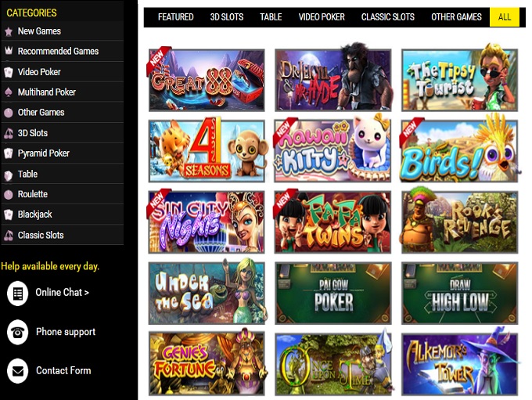Select the yellow ALL tab
Screen dimensions: 532x400
504,17
